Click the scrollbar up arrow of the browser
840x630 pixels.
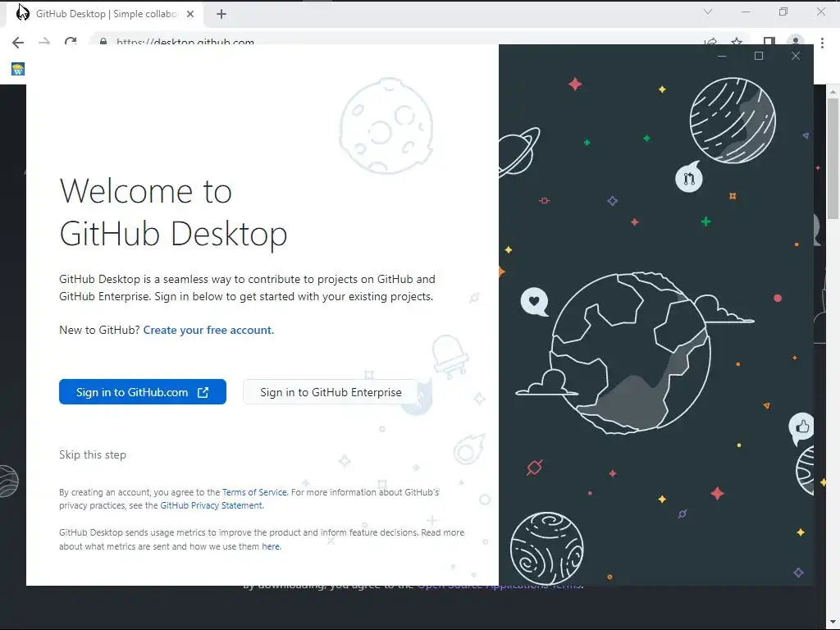click(833, 92)
